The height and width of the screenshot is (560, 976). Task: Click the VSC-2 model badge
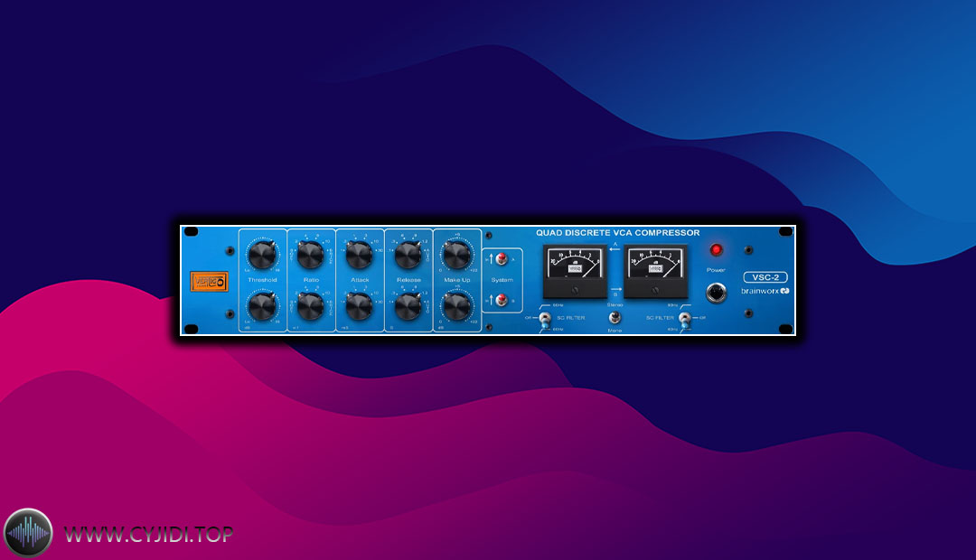[x=765, y=277]
